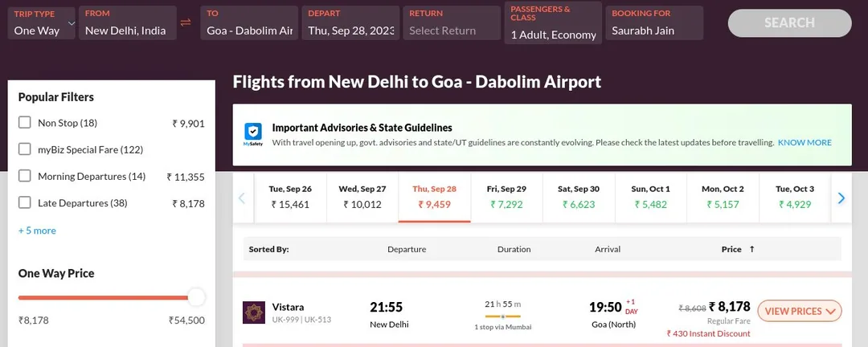Viewport: 868px width, 347px height.
Task: Adjust the One Way Price slider handle
Action: click(x=196, y=297)
